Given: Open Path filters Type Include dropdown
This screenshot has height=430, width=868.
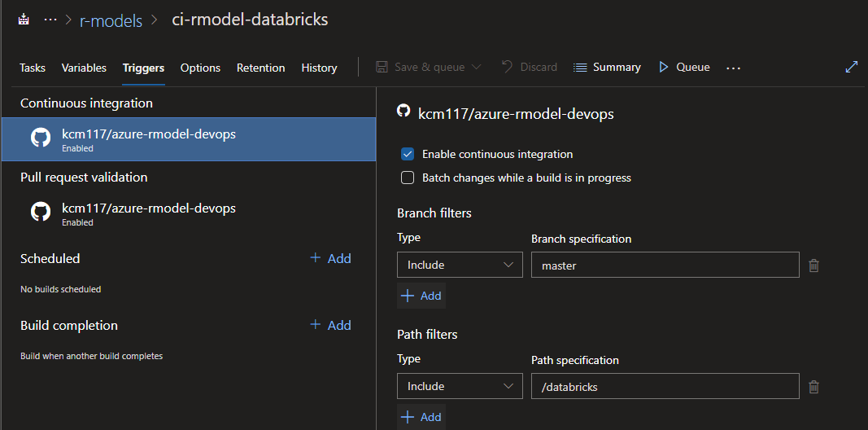Looking at the screenshot, I should 460,386.
